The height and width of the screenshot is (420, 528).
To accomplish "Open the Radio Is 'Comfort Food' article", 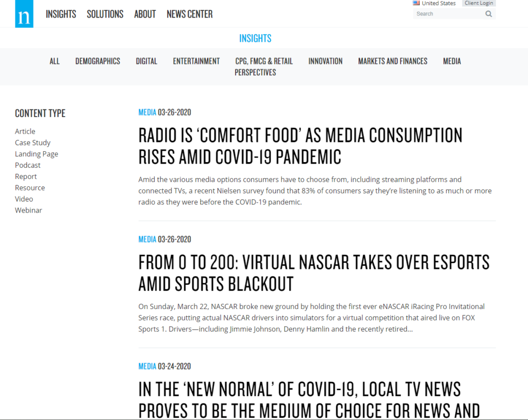I will tap(301, 146).
